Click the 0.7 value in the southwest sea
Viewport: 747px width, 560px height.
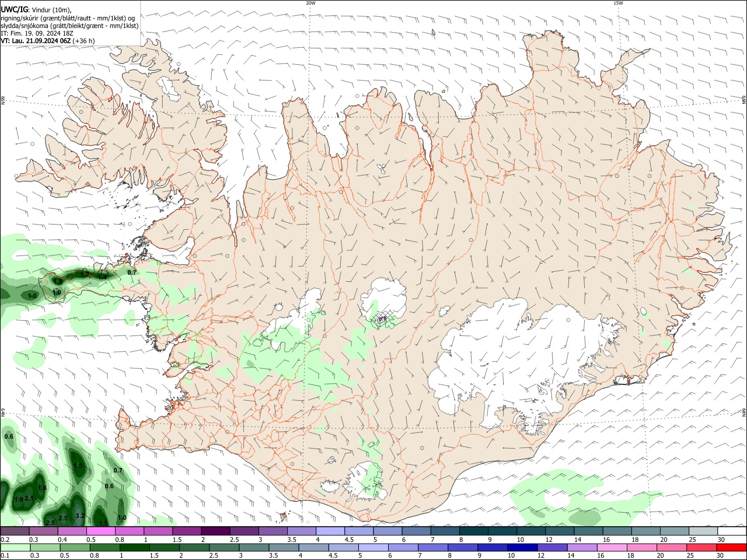(118, 470)
